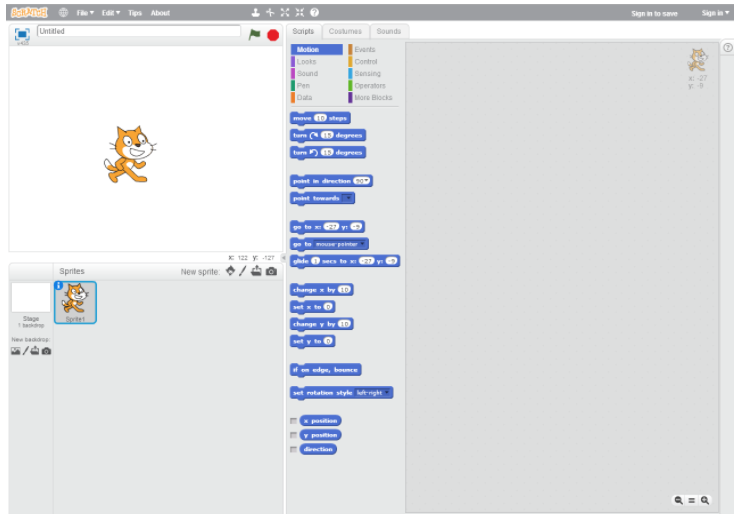Open the Tips menu
This screenshot has width=738, height=522.
(135, 13)
